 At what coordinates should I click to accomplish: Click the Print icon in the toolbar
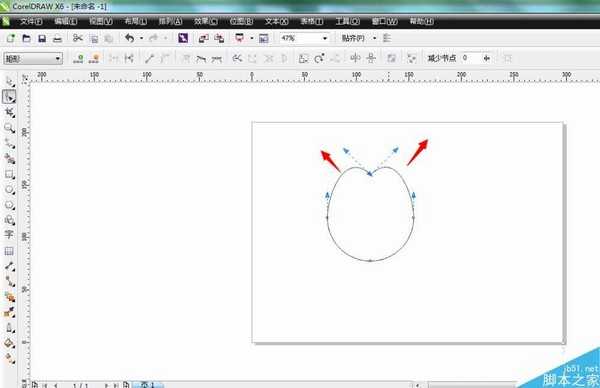click(57, 38)
